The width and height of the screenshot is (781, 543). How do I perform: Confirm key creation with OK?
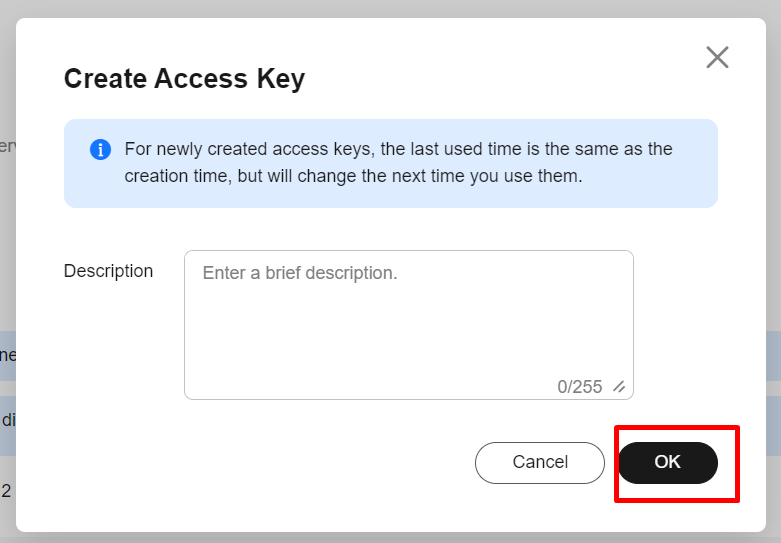[x=667, y=462]
